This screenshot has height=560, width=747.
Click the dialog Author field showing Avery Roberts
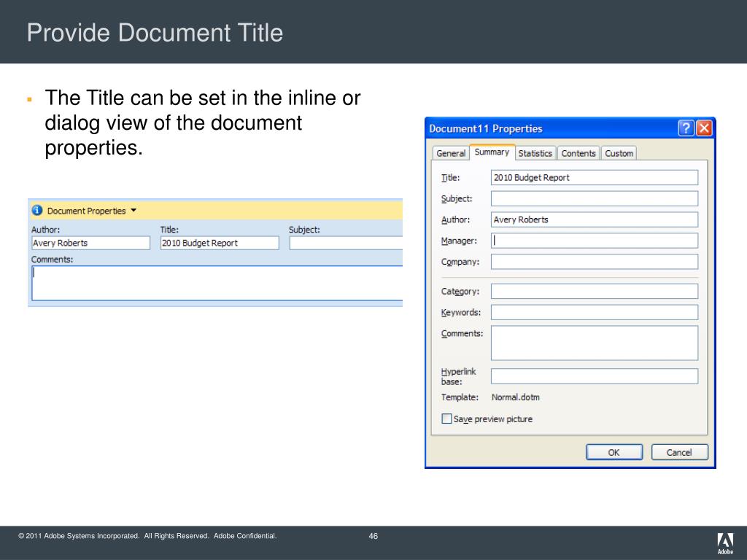point(595,219)
